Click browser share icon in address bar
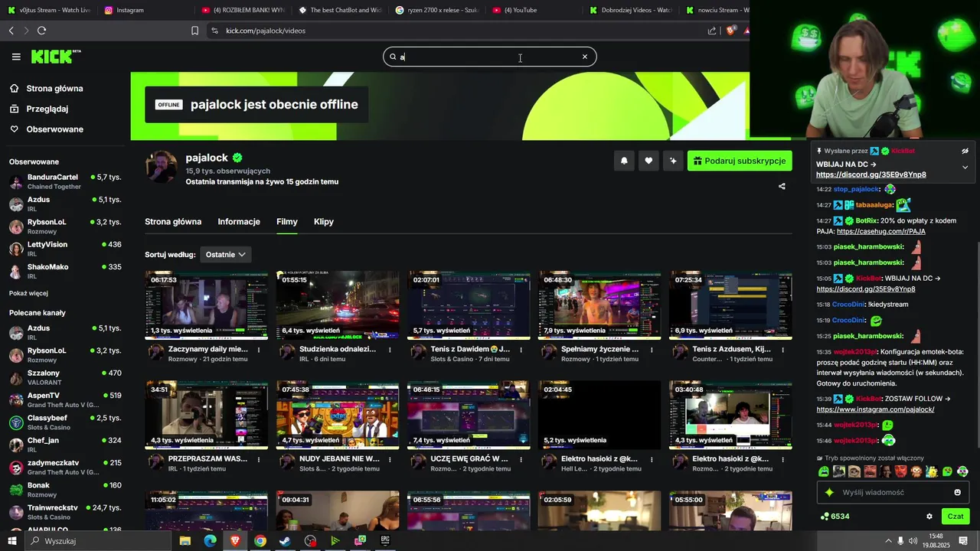Screen dimensions: 980x551 tap(712, 31)
